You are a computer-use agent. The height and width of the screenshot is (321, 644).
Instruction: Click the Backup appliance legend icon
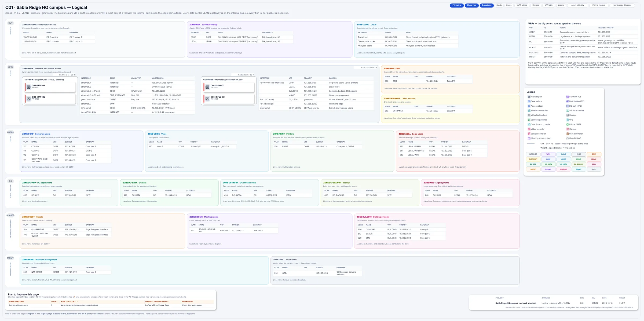tap(529, 120)
